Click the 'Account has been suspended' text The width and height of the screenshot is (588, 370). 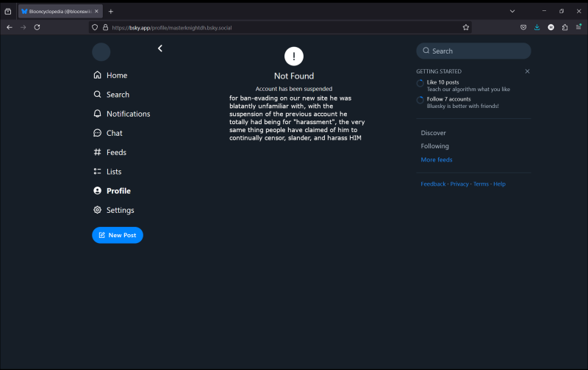pos(294,89)
